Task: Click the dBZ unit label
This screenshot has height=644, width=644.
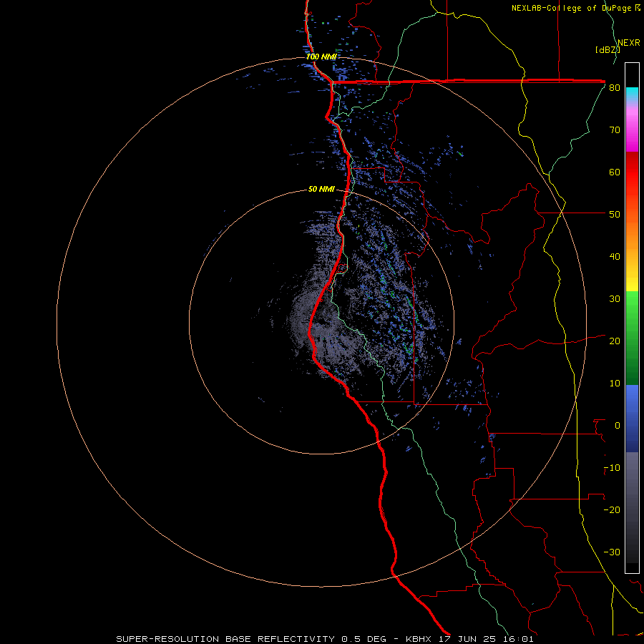Action: (608, 49)
